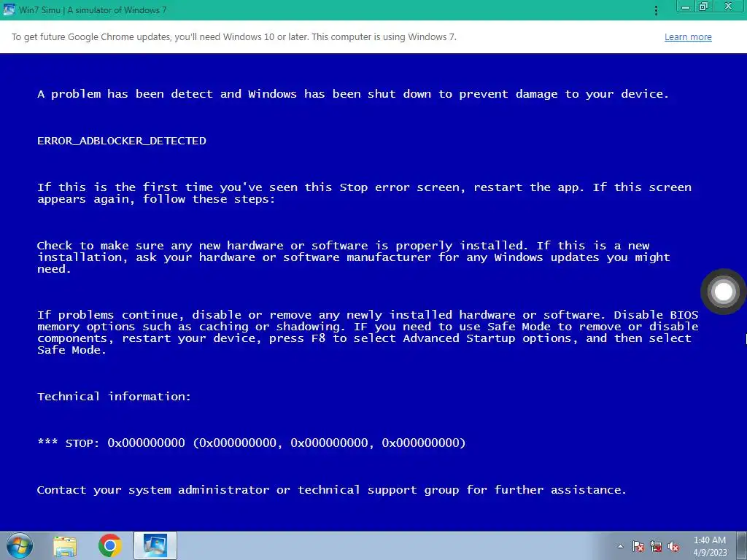Open the Windows 7 Start orb
The image size is (747, 560).
[x=19, y=545]
